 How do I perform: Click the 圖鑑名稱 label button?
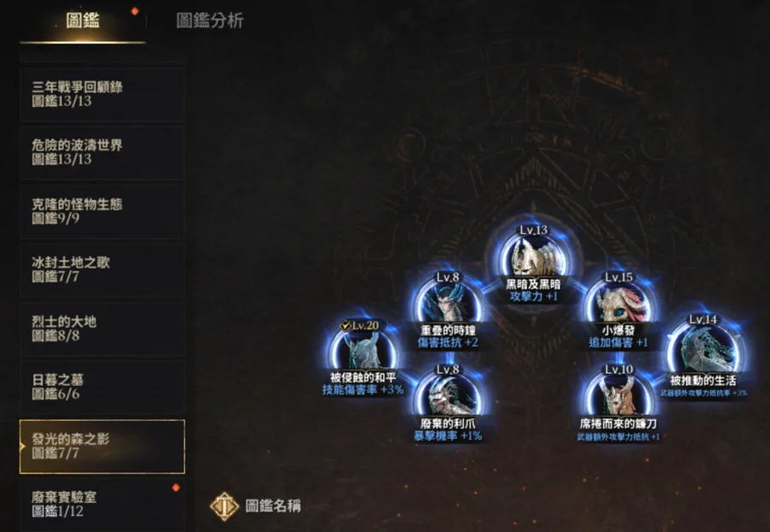coord(273,506)
